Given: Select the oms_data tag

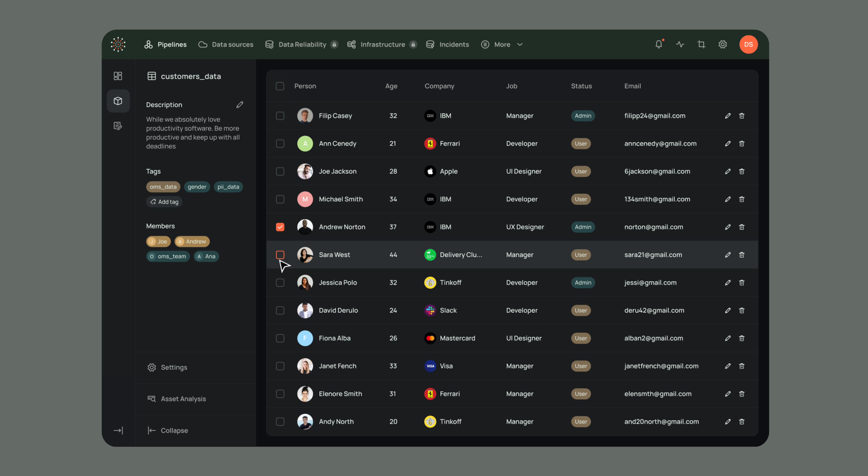Looking at the screenshot, I should [x=163, y=187].
